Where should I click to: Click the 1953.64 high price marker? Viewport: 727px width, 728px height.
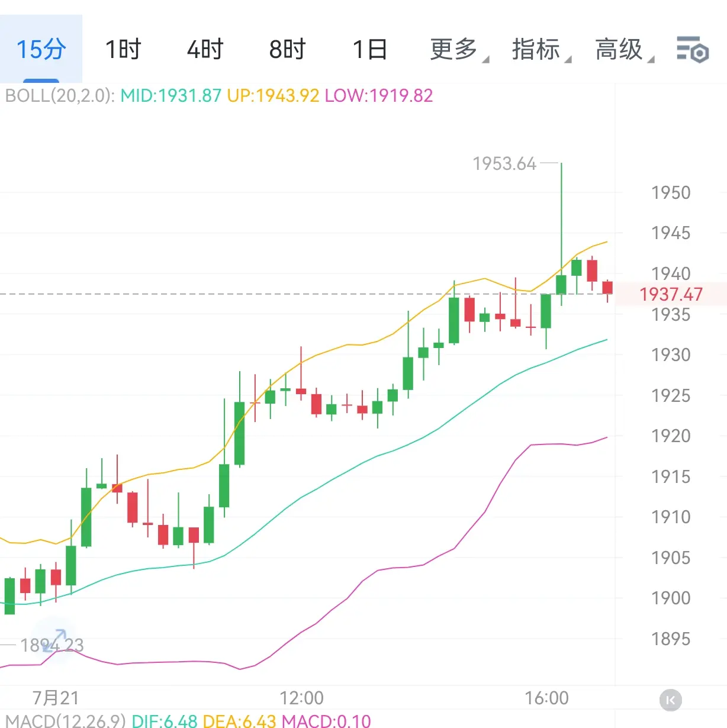(504, 163)
